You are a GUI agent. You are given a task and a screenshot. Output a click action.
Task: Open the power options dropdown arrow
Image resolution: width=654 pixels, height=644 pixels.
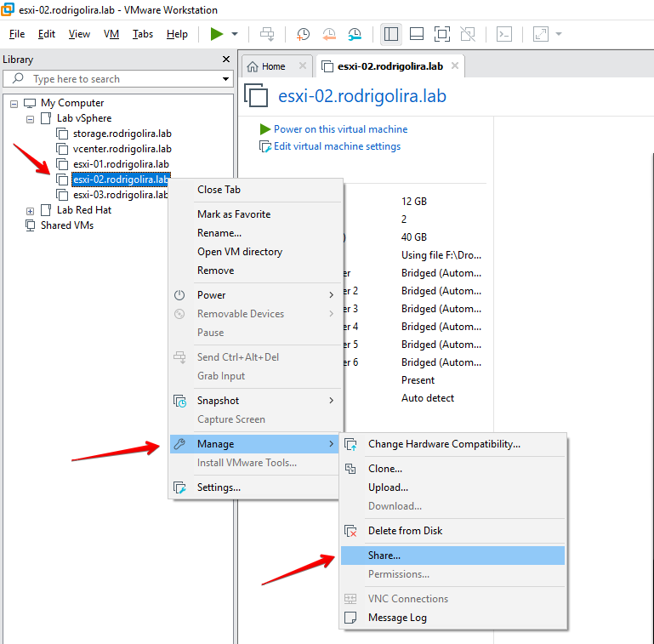(x=235, y=34)
